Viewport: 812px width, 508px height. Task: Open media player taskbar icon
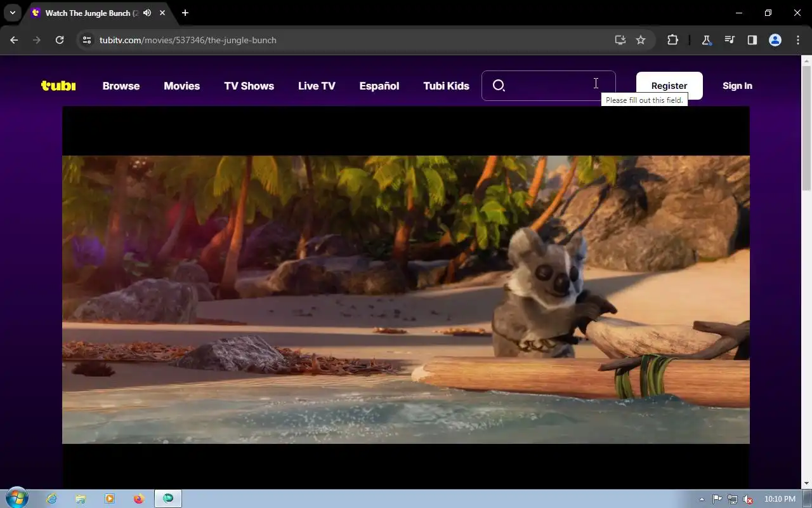click(110, 499)
